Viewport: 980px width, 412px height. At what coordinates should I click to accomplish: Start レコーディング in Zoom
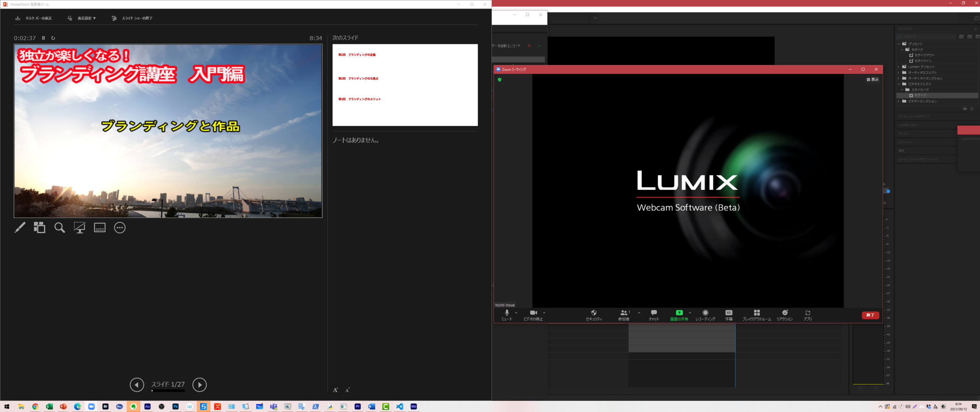(705, 315)
